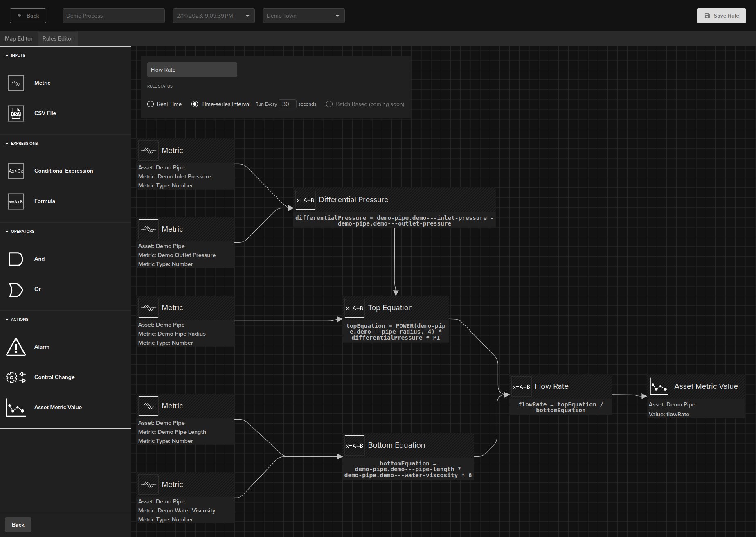This screenshot has width=756, height=537.
Task: Click the Save Rule button
Action: pos(721,15)
